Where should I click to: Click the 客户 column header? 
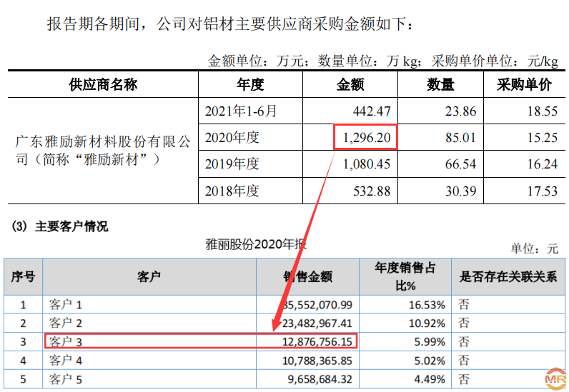[149, 276]
